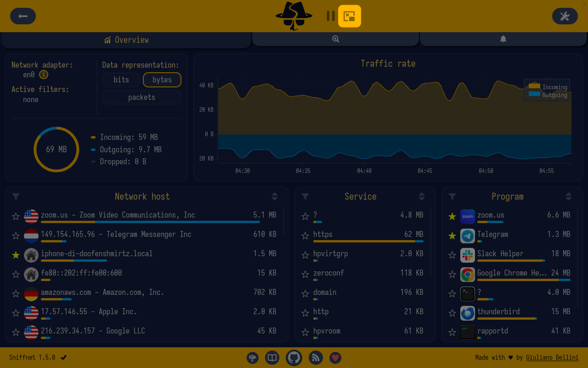Open the Network host filter funnel
588x368 pixels.
[16, 196]
